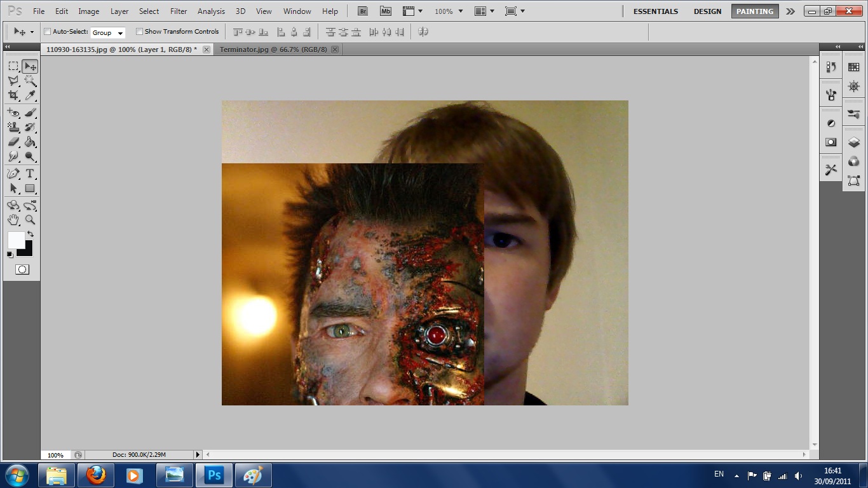
Task: Select the Hand tool
Action: (x=13, y=220)
